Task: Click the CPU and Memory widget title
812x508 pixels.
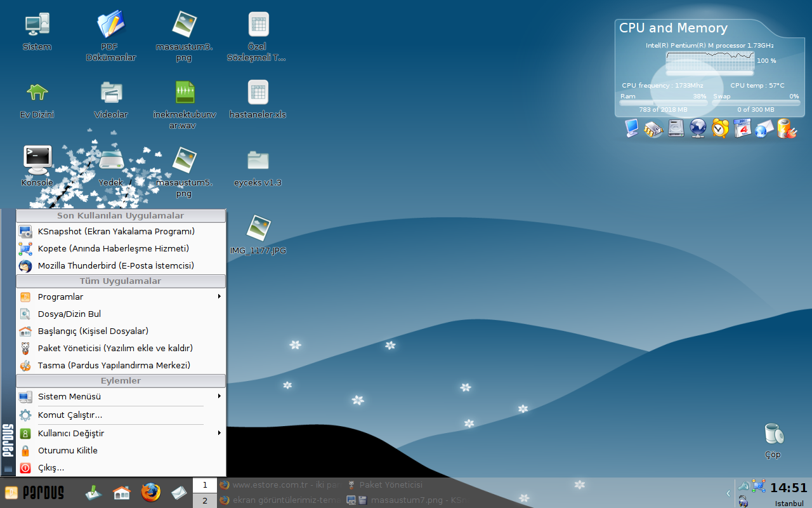Action: click(673, 28)
